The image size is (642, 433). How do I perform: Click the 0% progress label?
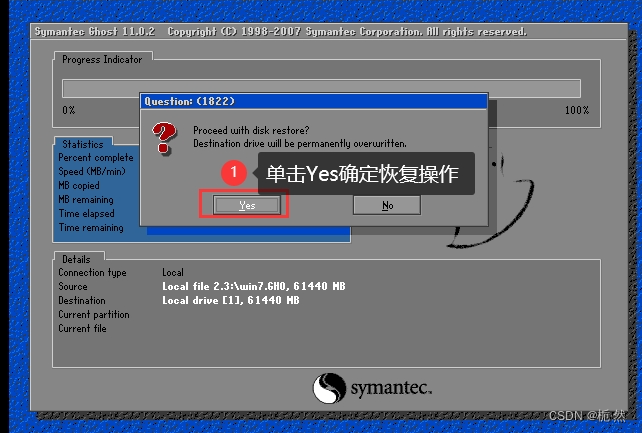click(69, 110)
